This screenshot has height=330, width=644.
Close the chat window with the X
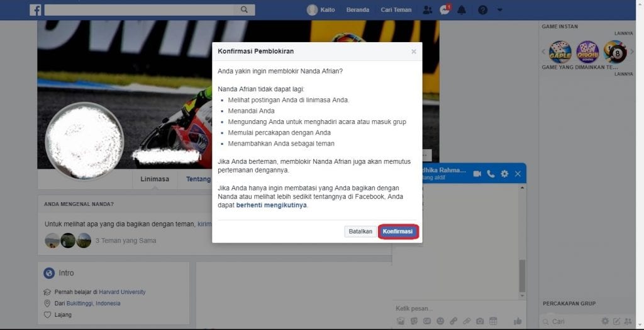518,174
